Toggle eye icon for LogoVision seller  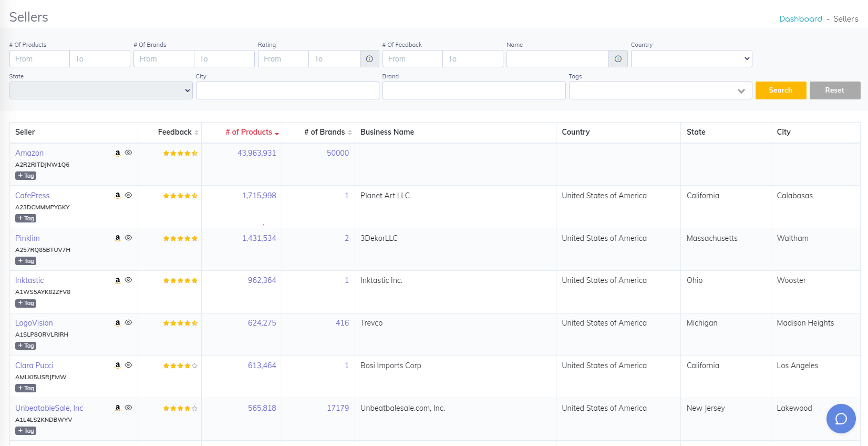[x=128, y=323]
